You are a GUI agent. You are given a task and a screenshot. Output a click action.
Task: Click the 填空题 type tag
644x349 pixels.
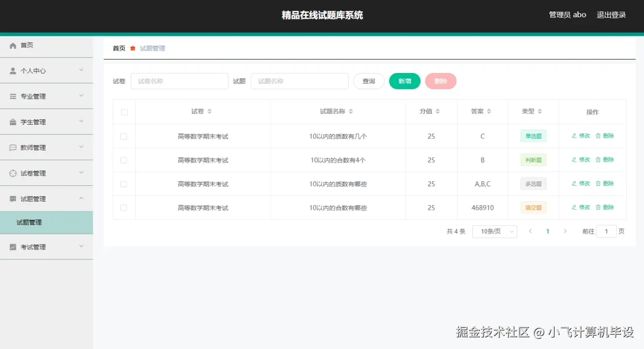click(533, 208)
